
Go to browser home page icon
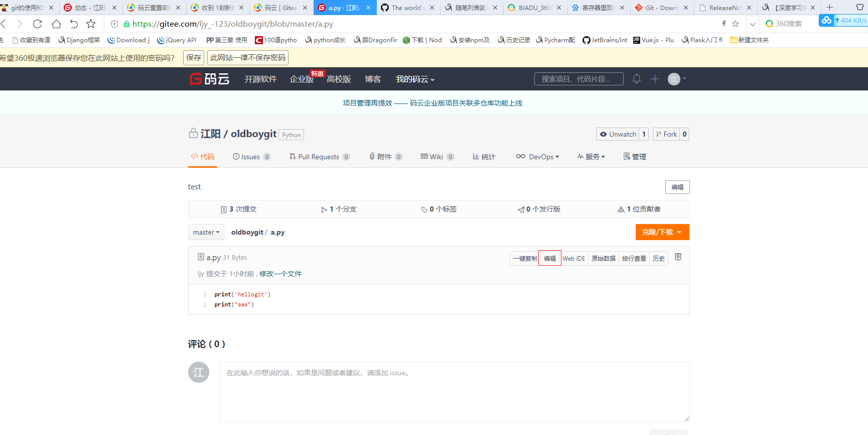click(56, 24)
